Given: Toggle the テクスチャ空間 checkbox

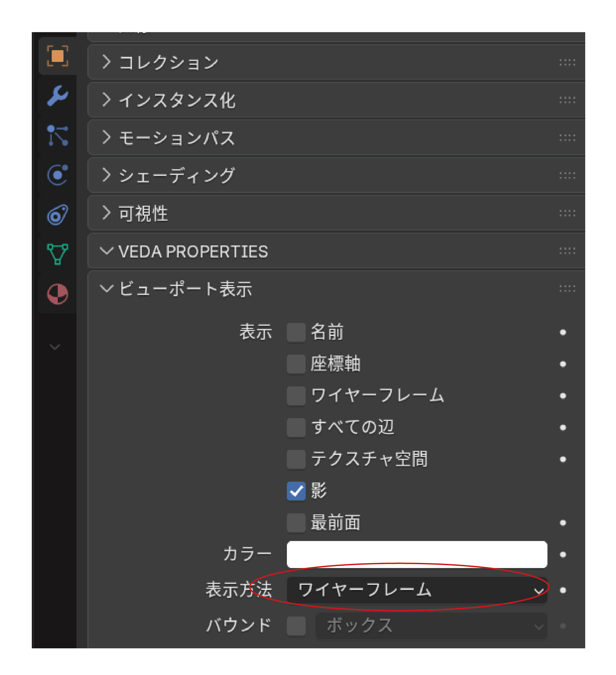Looking at the screenshot, I should pos(296,459).
